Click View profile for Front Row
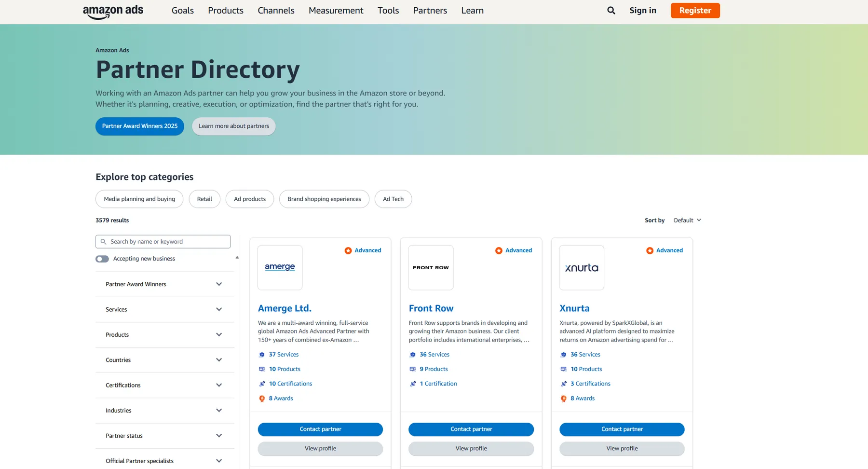The image size is (868, 469). (471, 449)
